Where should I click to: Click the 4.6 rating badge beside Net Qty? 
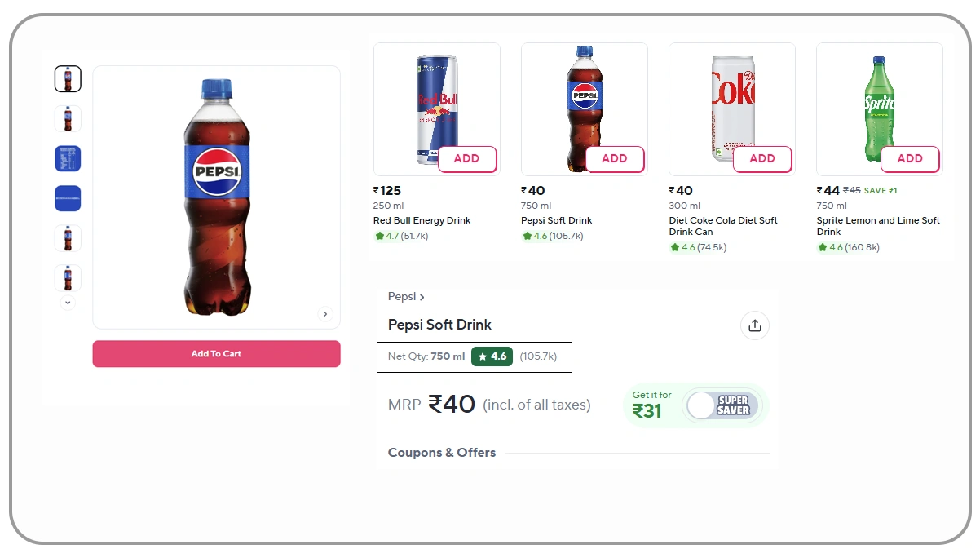tap(492, 356)
